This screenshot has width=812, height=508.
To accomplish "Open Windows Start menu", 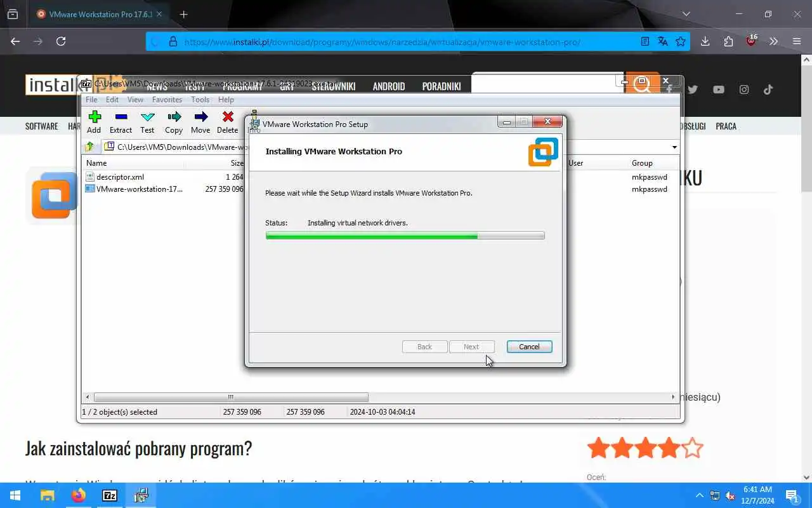I will pyautogui.click(x=15, y=495).
